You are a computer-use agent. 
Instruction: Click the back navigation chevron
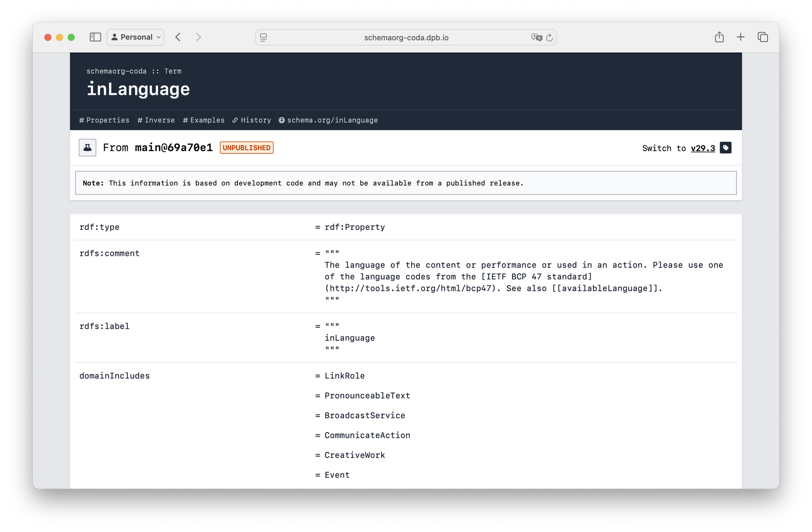coord(178,37)
